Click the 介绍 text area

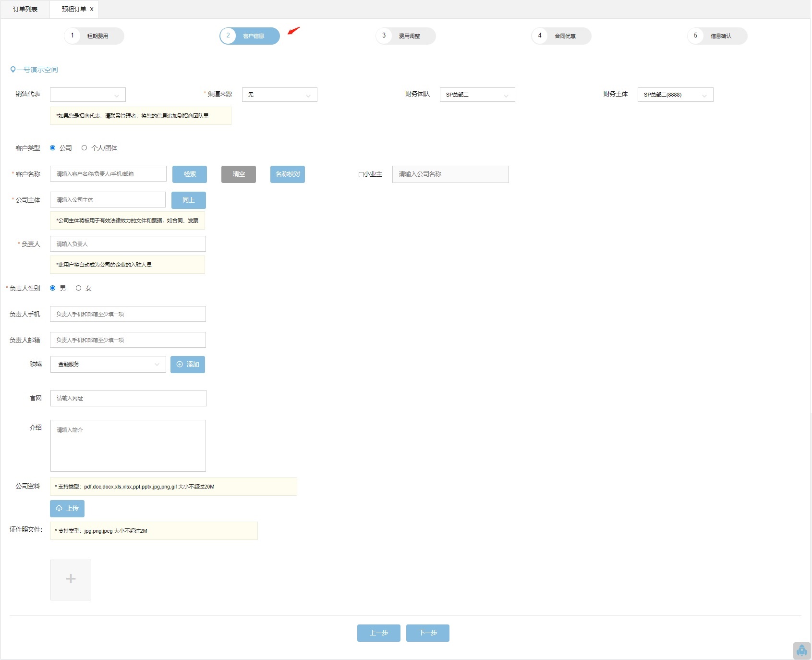tap(128, 446)
